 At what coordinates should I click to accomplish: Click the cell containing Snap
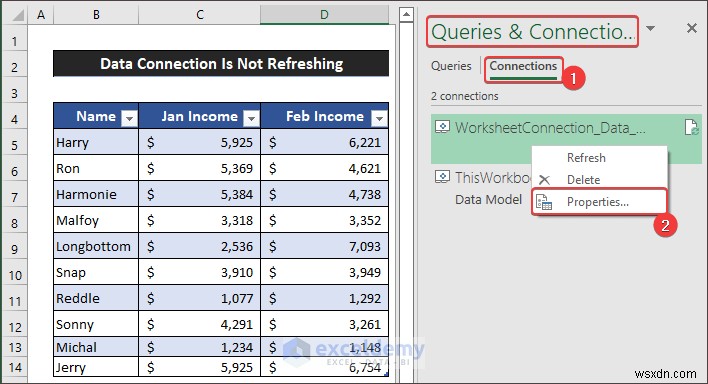coord(96,272)
